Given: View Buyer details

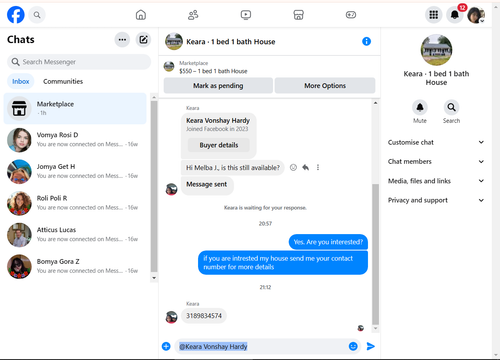Looking at the screenshot, I should click(219, 145).
